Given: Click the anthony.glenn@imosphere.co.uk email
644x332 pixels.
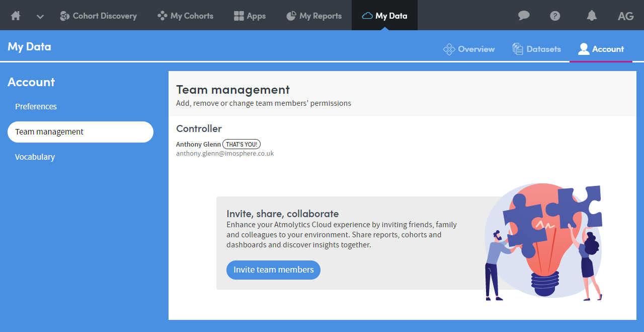Looking at the screenshot, I should click(225, 153).
